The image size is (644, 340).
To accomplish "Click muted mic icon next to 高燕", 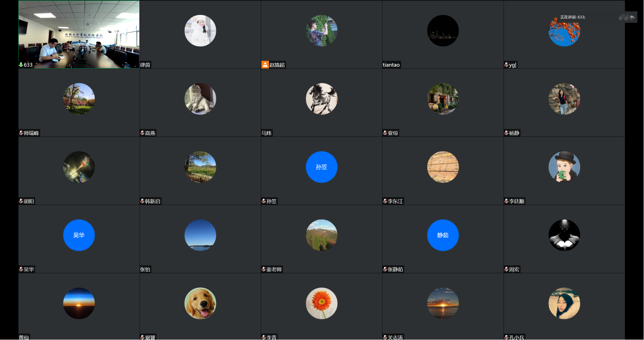I will [142, 133].
